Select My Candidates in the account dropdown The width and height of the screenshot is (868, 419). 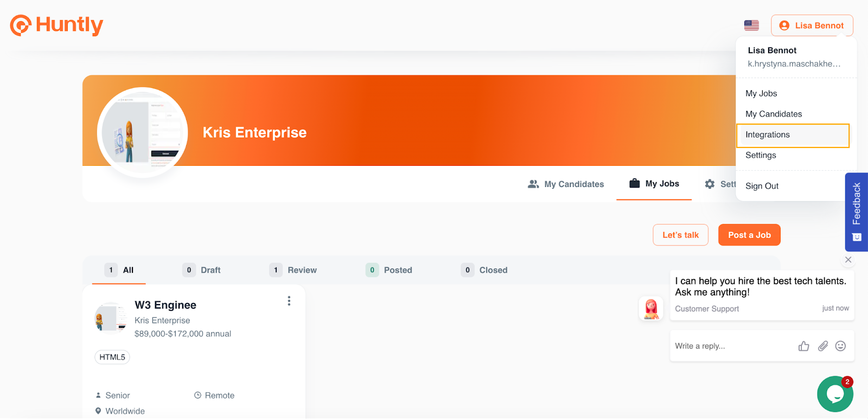pos(774,114)
